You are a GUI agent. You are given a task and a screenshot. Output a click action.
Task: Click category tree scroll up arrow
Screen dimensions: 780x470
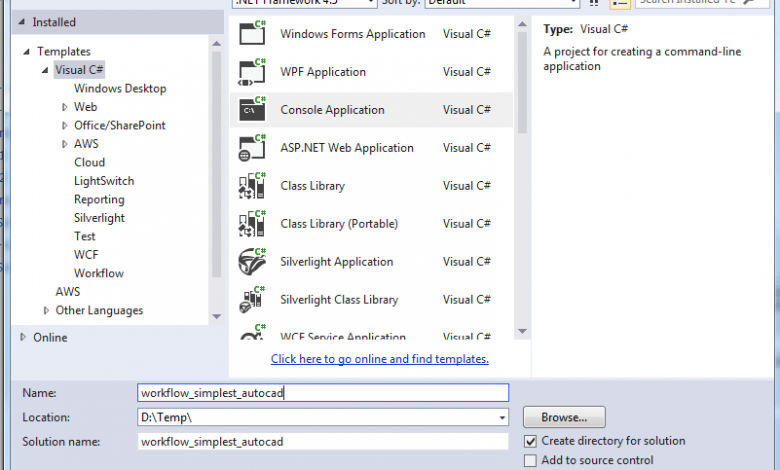coord(216,44)
